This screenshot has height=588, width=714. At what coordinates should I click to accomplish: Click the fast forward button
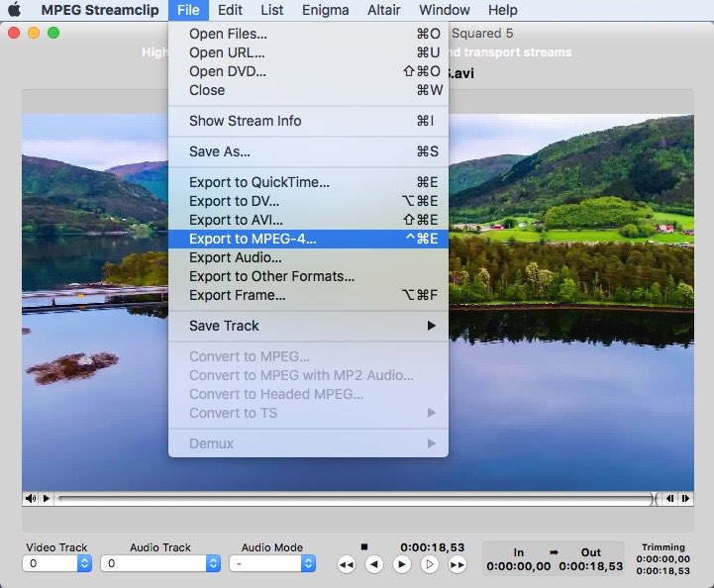(x=457, y=564)
